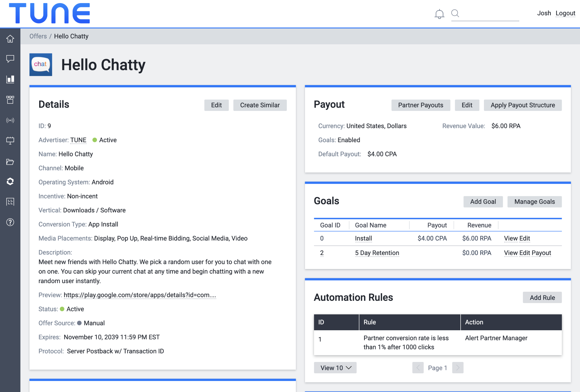Click the Offers breadcrumb link
The height and width of the screenshot is (392, 580).
38,36
